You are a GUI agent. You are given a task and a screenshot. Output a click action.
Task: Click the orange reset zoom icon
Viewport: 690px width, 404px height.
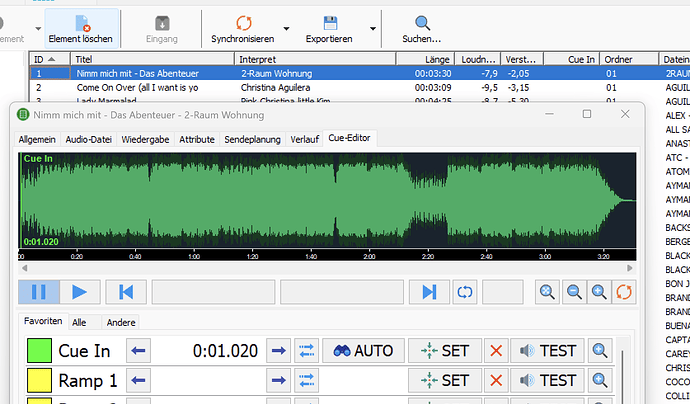click(624, 292)
